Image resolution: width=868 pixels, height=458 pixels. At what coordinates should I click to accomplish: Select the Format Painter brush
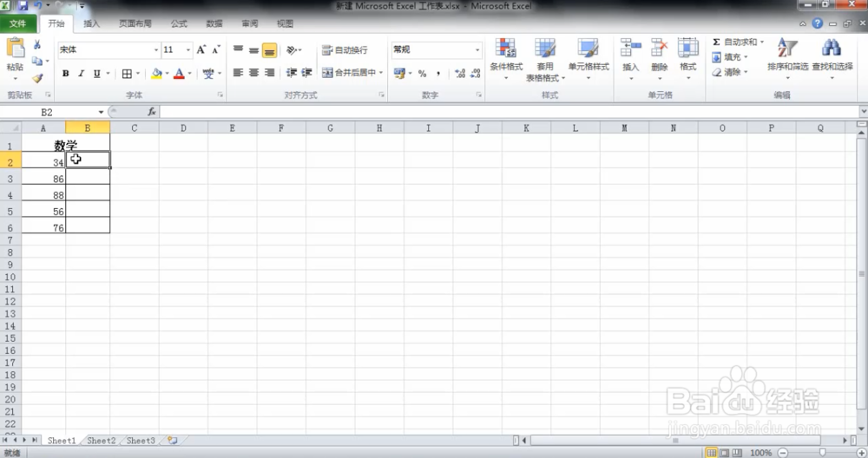pyautogui.click(x=37, y=79)
